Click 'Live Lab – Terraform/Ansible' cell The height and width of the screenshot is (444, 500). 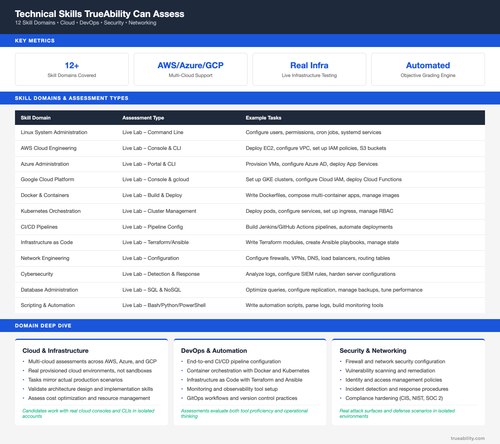156,242
